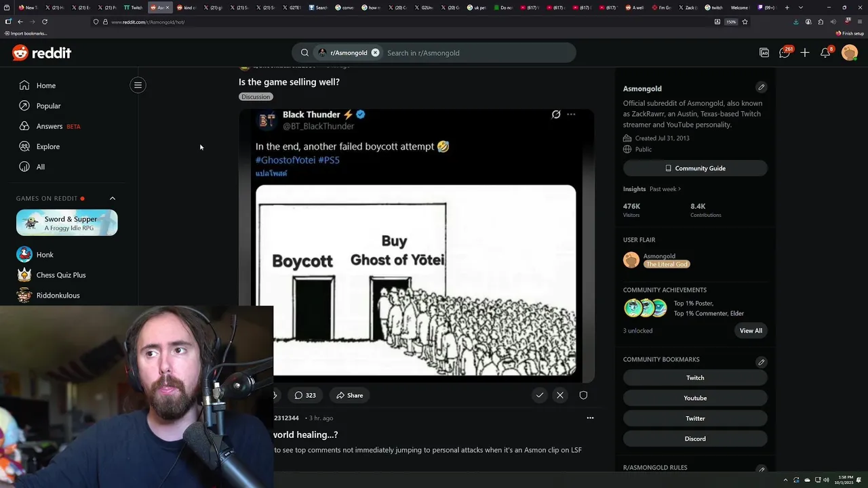This screenshot has width=868, height=488.
Task: Open the Import bookmarks toolbar item
Action: pyautogui.click(x=25, y=33)
